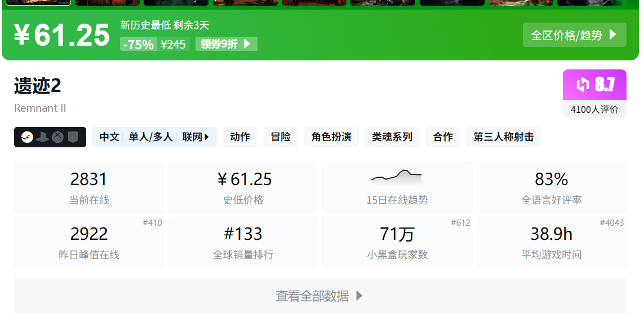Select the 合作 genre tag
Viewport: 644px width, 316px height.
443,137
